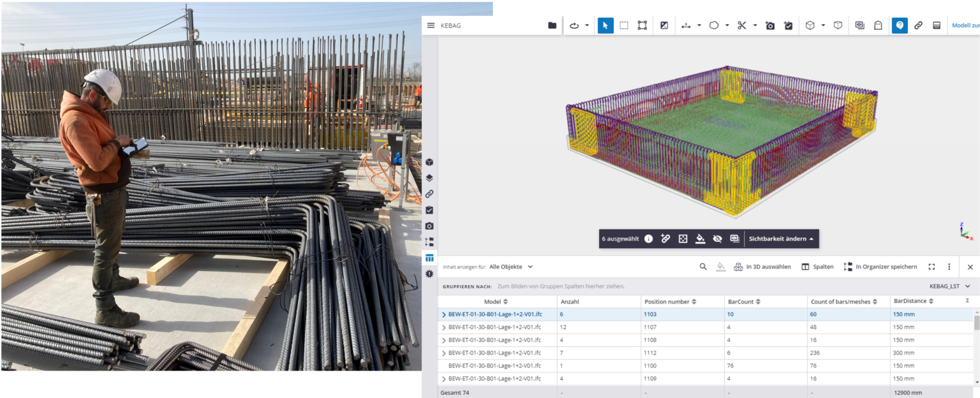Open the table three-dot more menu
This screenshot has height=398, width=980.
949,267
